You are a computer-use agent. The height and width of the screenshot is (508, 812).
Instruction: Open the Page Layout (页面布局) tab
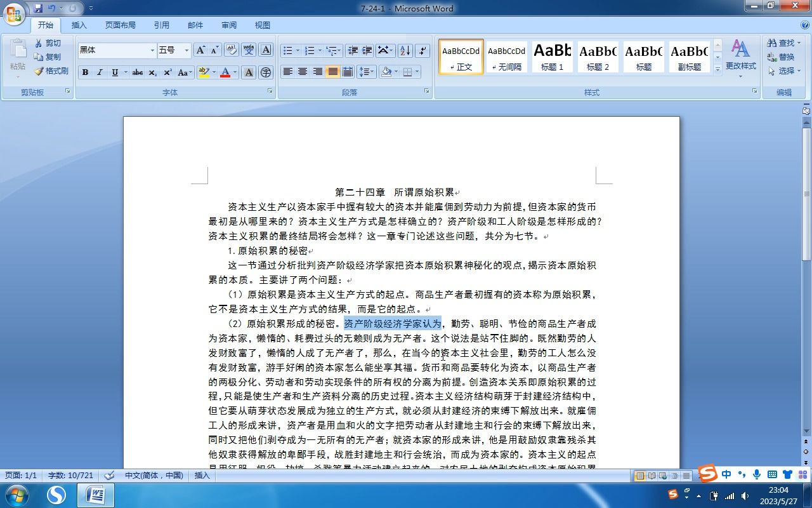[121, 25]
